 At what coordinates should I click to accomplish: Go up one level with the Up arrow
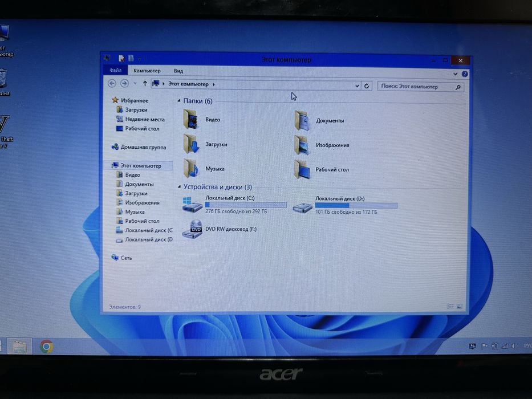(x=145, y=83)
